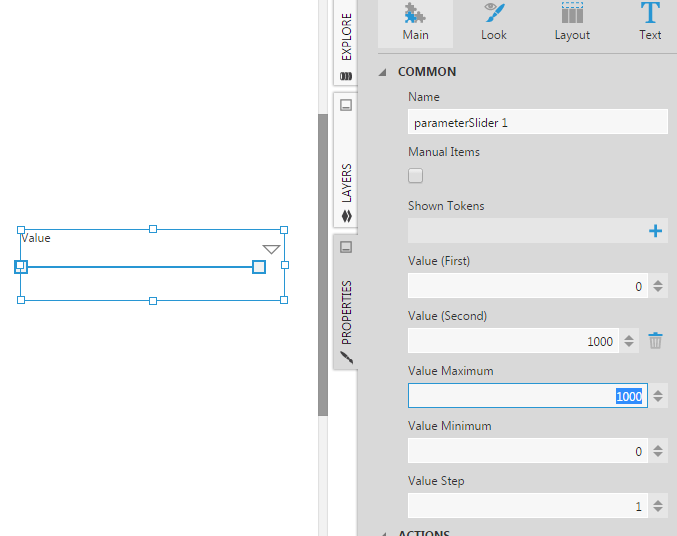Select the Text properties tab
This screenshot has height=536, width=677.
click(x=650, y=24)
